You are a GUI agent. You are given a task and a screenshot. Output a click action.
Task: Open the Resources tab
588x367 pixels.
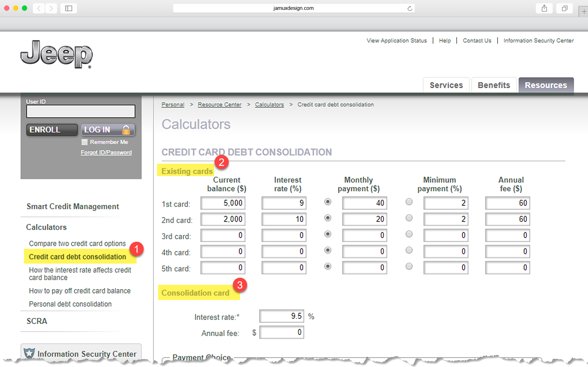tap(546, 85)
